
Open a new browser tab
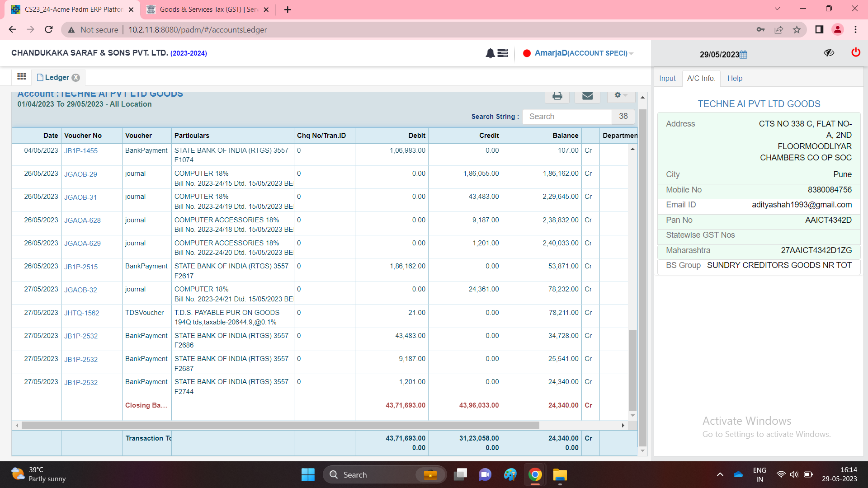point(288,9)
